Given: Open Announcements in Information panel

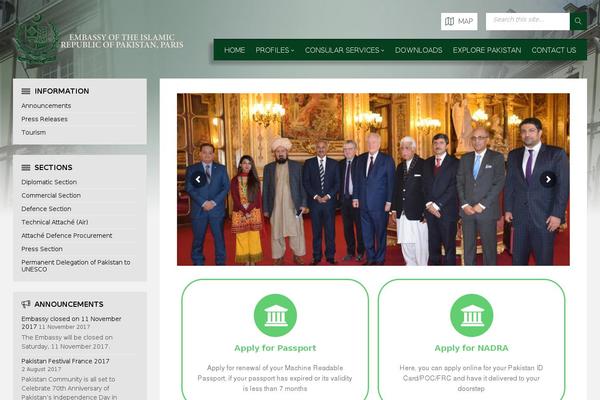Looking at the screenshot, I should pyautogui.click(x=46, y=106).
